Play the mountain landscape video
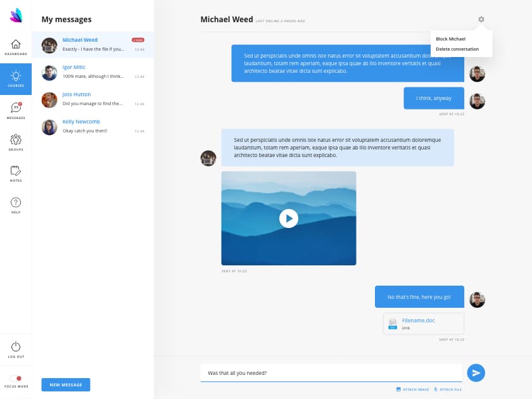The height and width of the screenshot is (399, 532). (289, 218)
